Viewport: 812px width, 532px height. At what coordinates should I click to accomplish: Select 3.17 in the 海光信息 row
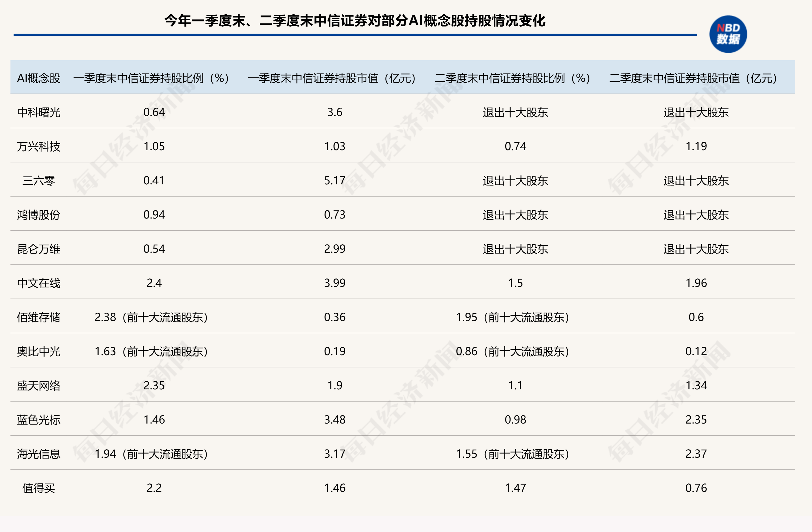(335, 454)
